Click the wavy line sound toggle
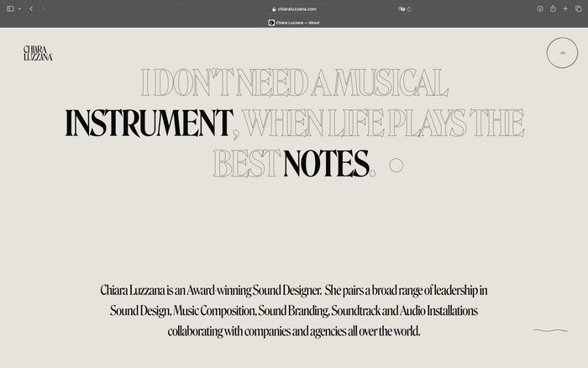This screenshot has height=368, width=588. coord(550,330)
